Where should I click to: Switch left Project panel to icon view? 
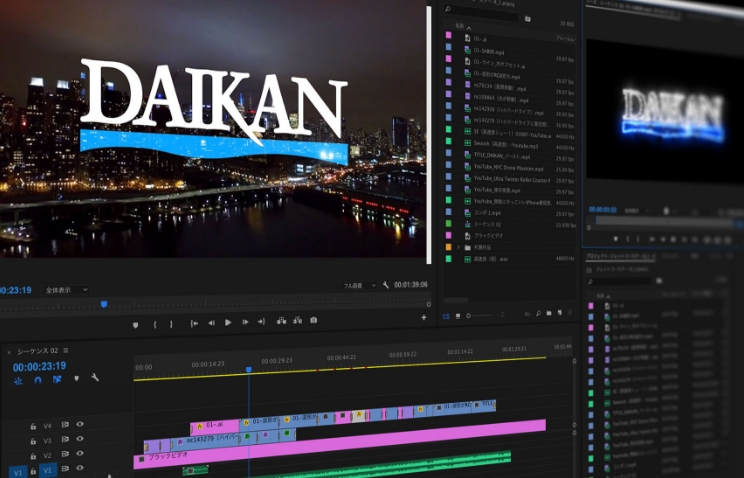pyautogui.click(x=458, y=316)
